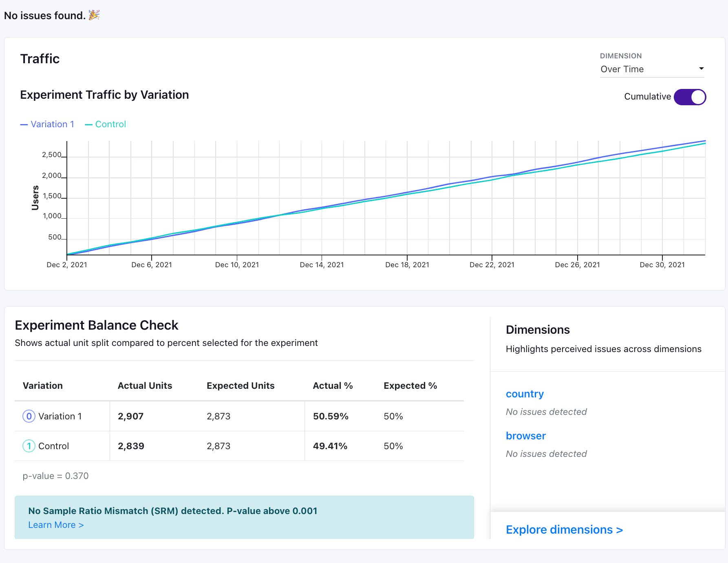Viewport: 728px width, 563px height.
Task: Select the Variation 1 table row
Action: [239, 416]
